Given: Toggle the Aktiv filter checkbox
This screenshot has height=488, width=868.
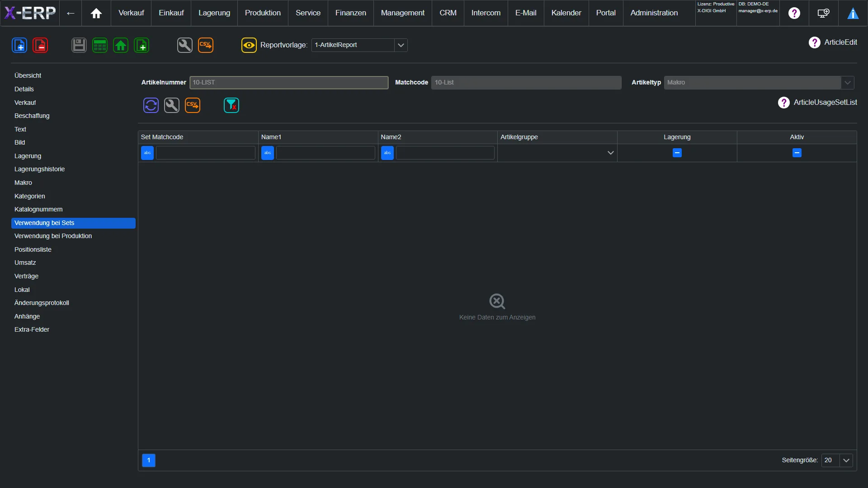Looking at the screenshot, I should 797,153.
